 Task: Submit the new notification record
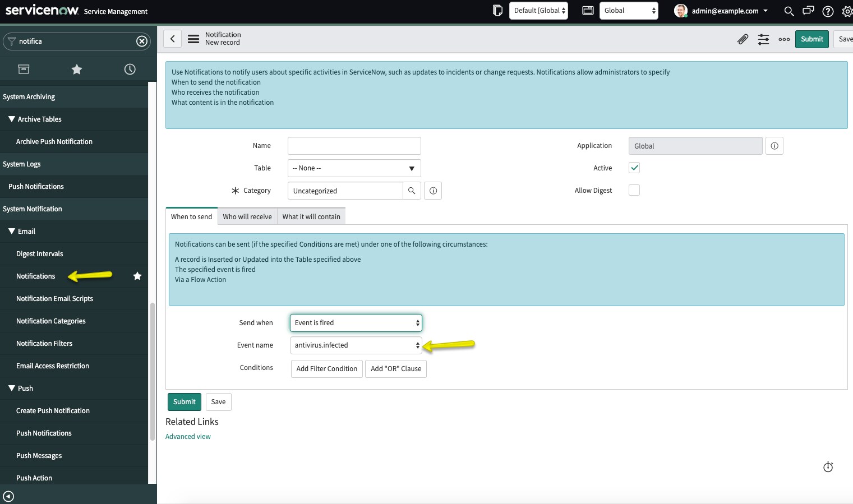click(184, 401)
